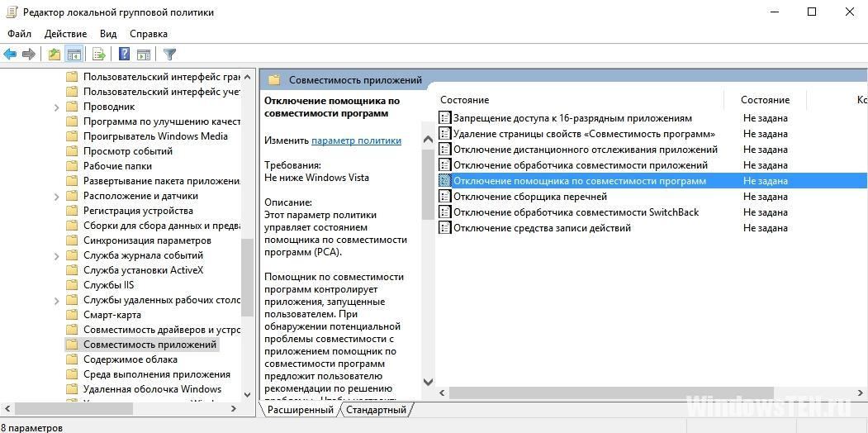Click the policy icon for Отключение дистанционного отслеживания приложений
Viewport: 868px width, 433px height.
444,150
